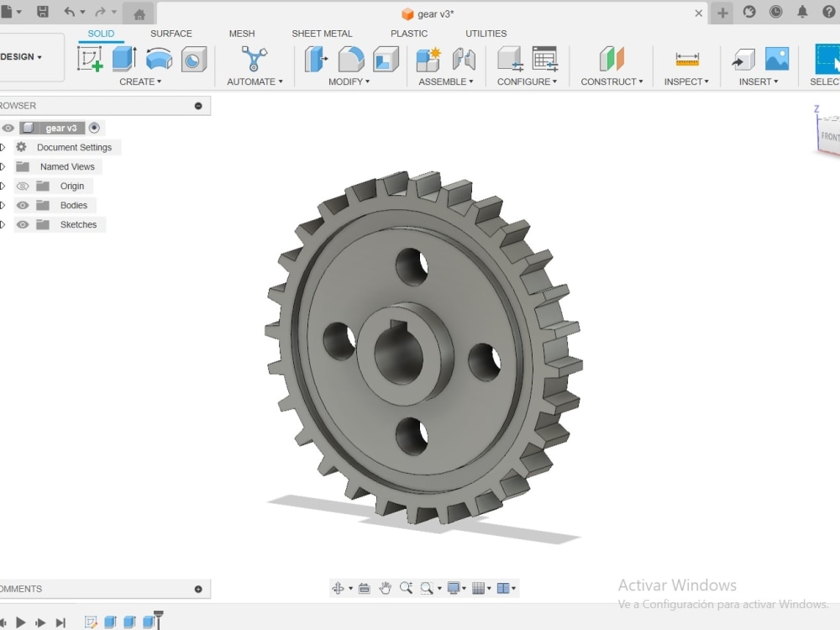Click the Insert Canvas icon
The width and height of the screenshot is (840, 630).
[777, 58]
